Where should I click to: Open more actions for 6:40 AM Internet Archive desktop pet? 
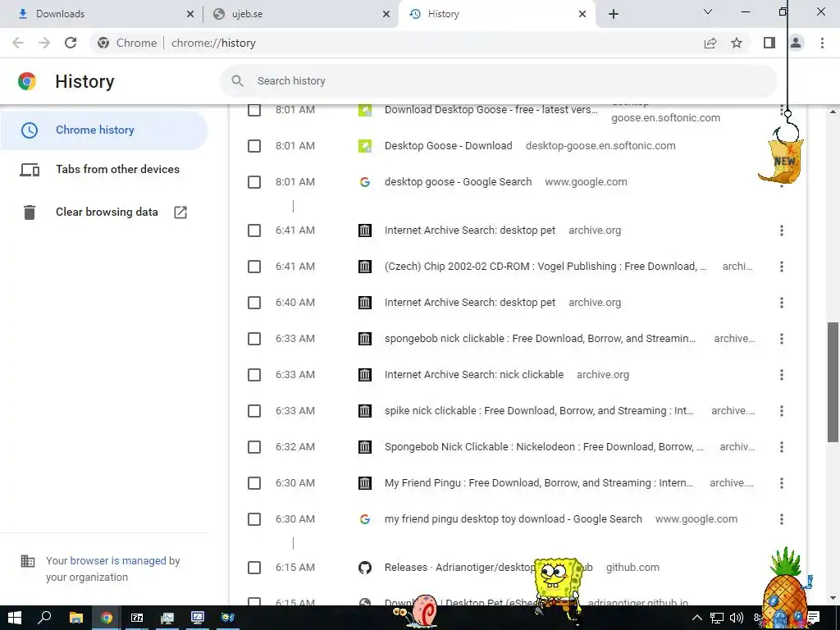click(x=782, y=303)
